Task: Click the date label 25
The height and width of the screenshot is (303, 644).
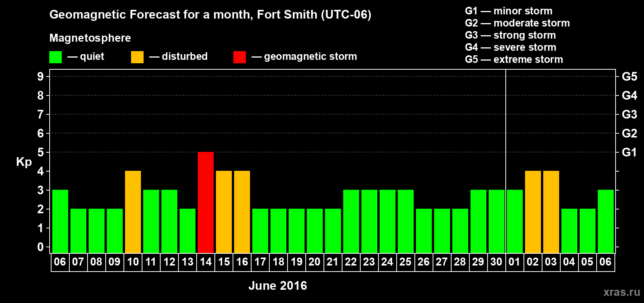Action: [405, 262]
